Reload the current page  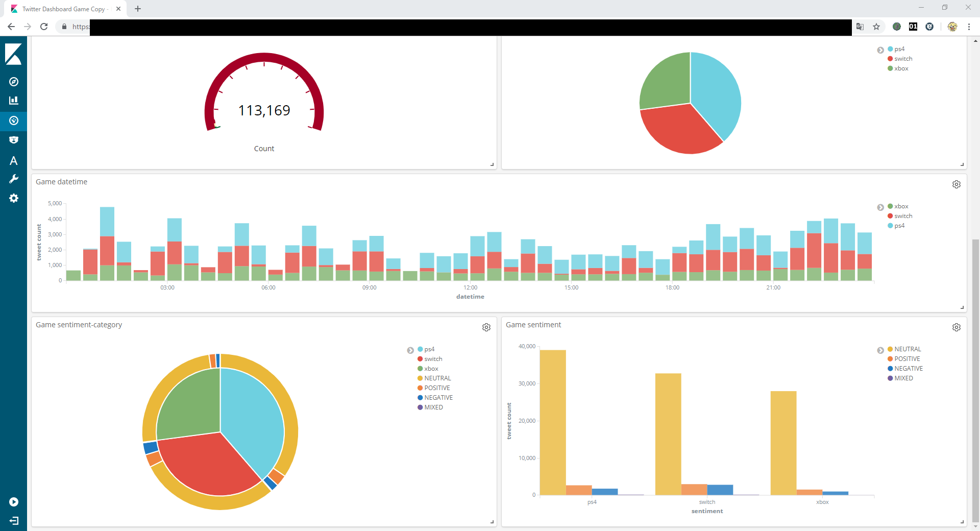(x=44, y=27)
